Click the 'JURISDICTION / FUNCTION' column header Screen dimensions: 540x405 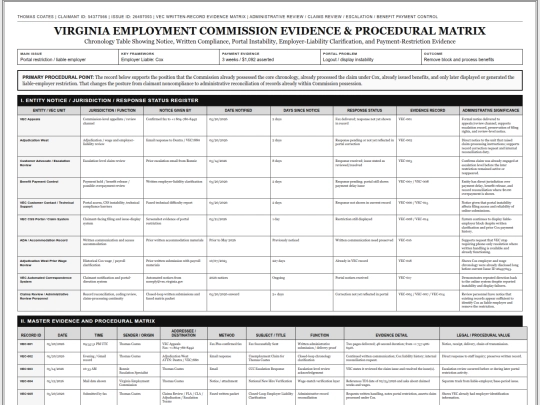[x=112, y=111]
